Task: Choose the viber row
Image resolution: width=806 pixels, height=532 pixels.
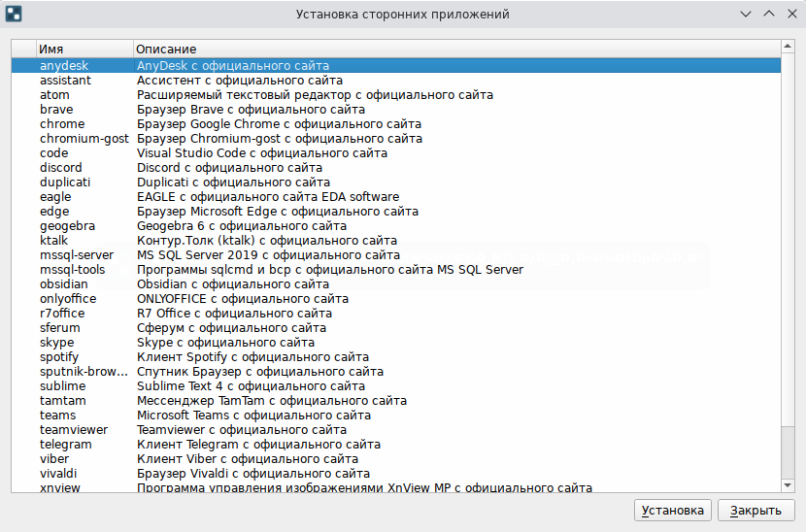Action: tap(396, 458)
